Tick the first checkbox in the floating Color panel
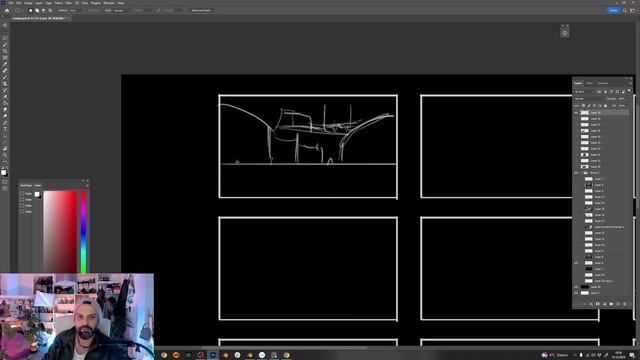Screen dimensions: 640x360 tap(22, 193)
